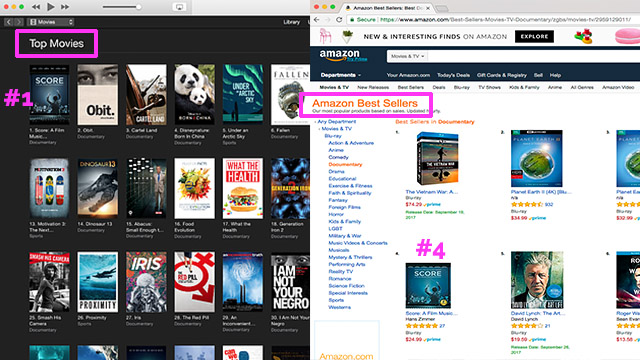Click the Amazon search input field
Image resolution: width=640 pixels, height=360 pixels.
click(533, 56)
